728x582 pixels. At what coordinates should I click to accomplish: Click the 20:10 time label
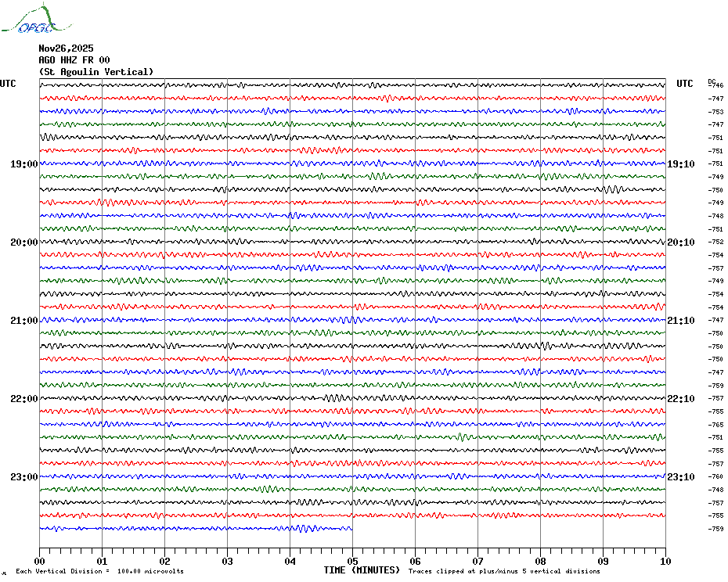pyautogui.click(x=681, y=242)
